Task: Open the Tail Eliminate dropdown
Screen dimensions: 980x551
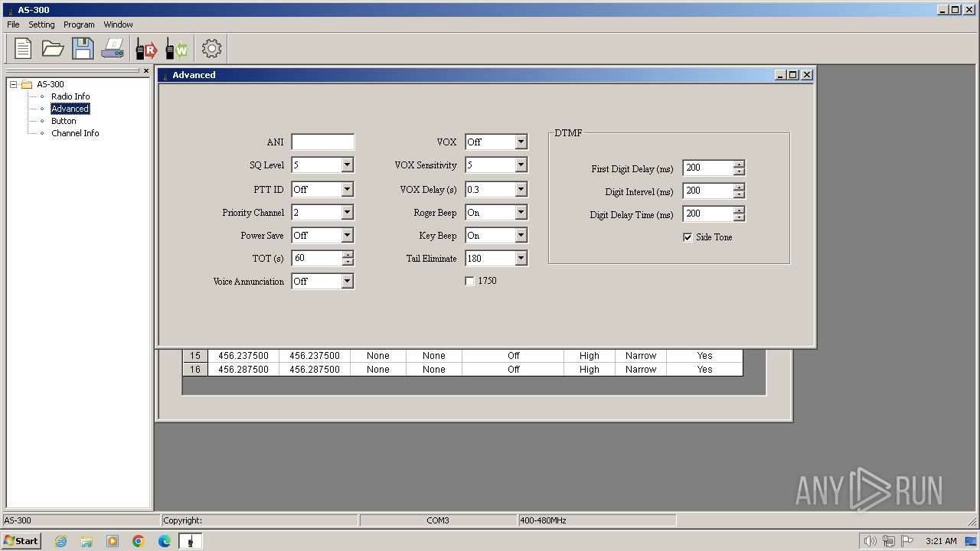Action: click(521, 258)
